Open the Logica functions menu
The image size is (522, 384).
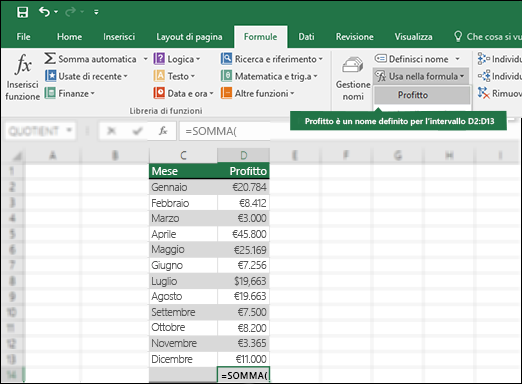pos(177,59)
